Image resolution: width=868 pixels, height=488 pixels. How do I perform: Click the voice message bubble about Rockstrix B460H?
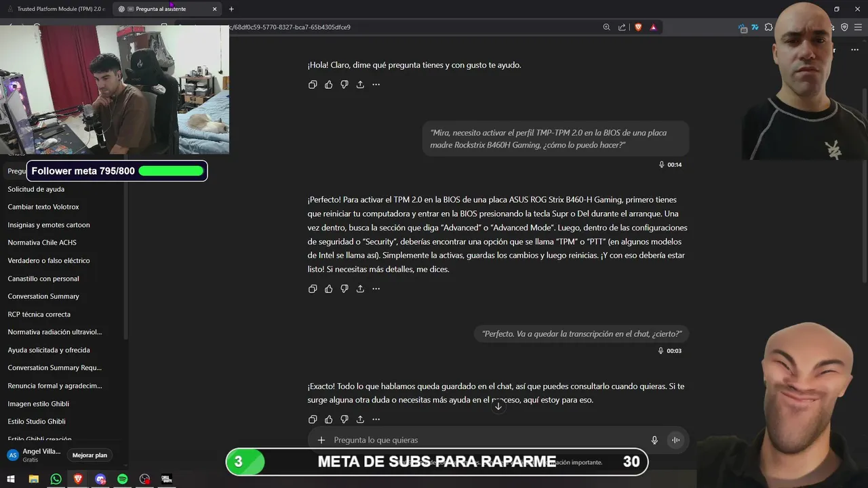(555, 139)
